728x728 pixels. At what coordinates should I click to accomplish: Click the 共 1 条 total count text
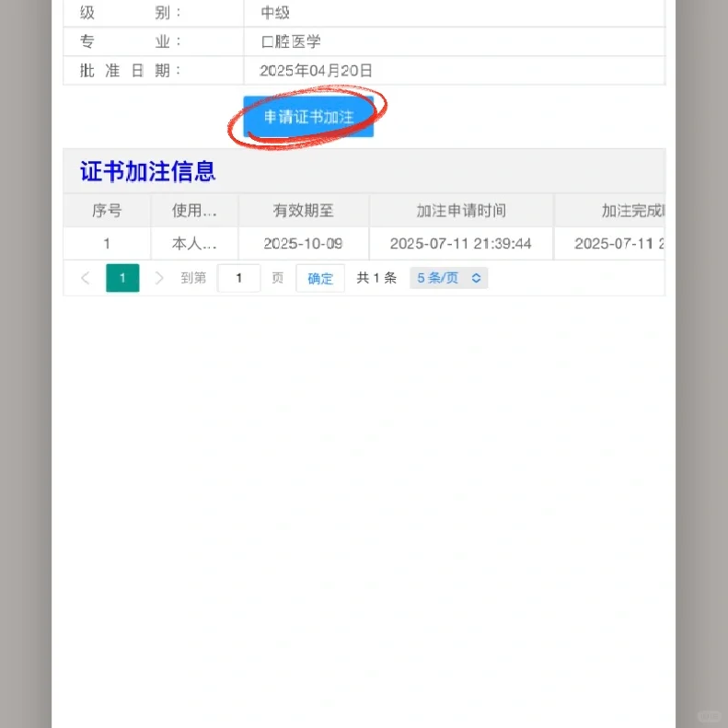pos(376,278)
